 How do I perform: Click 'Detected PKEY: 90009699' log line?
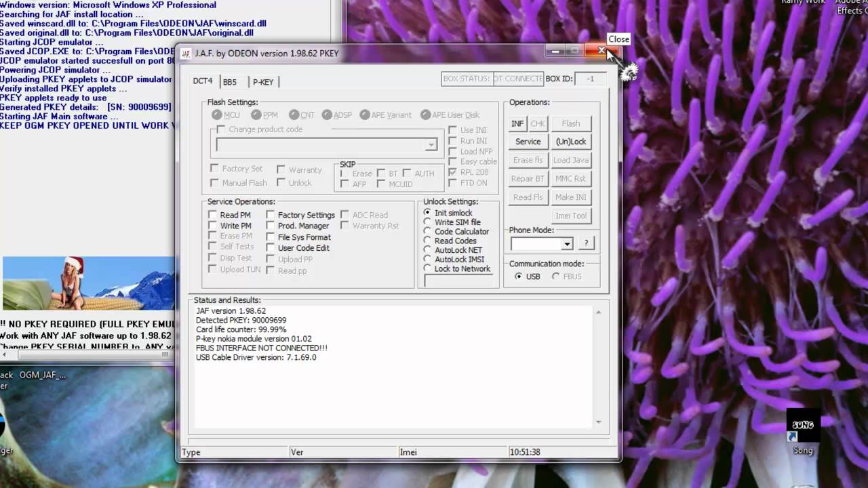click(241, 321)
